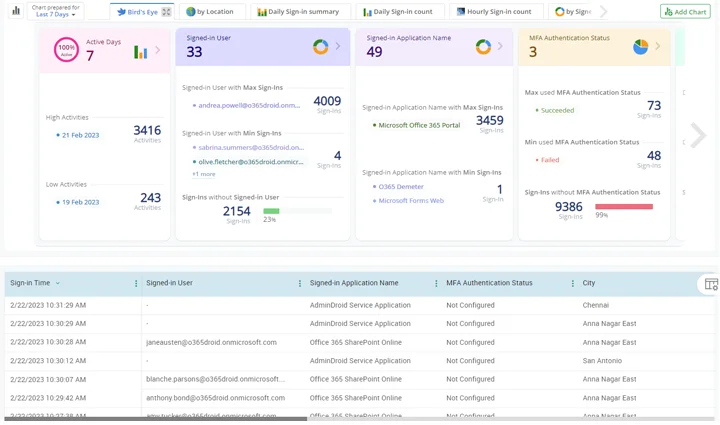Click the fullscreen icon beside Bird's Eye
This screenshot has height=425, width=720.
pos(167,12)
